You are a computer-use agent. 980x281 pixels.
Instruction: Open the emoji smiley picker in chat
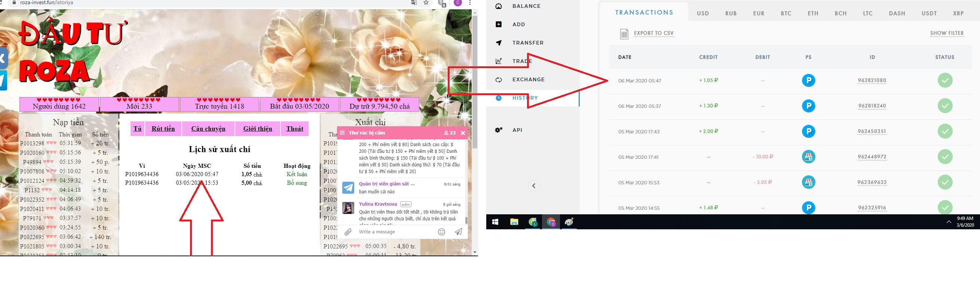[x=441, y=232]
